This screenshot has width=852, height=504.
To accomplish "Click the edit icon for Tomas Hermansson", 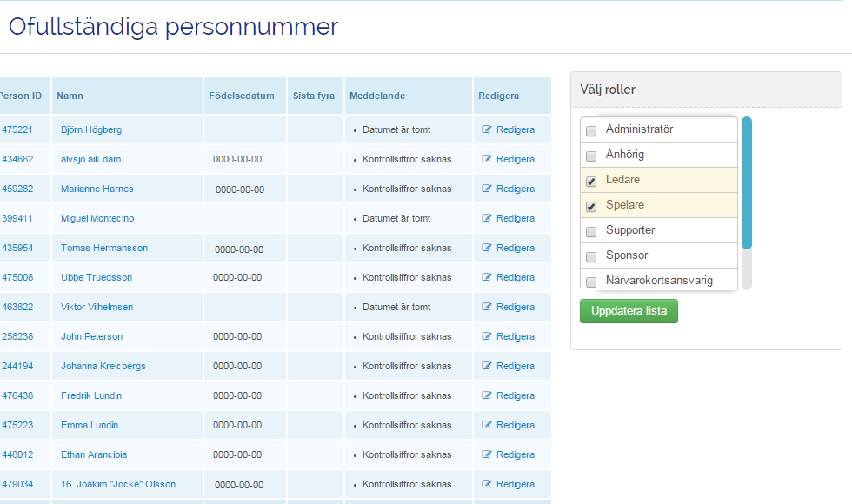I will 487,249.
